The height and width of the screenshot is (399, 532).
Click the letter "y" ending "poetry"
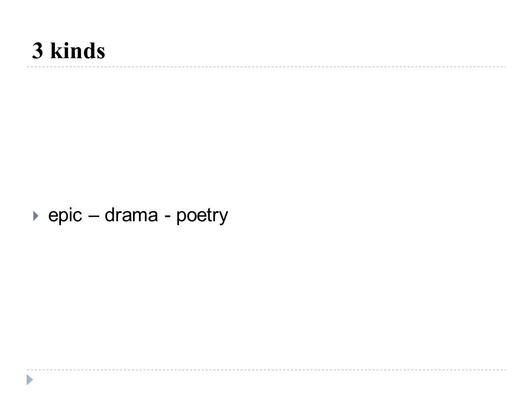(x=224, y=218)
